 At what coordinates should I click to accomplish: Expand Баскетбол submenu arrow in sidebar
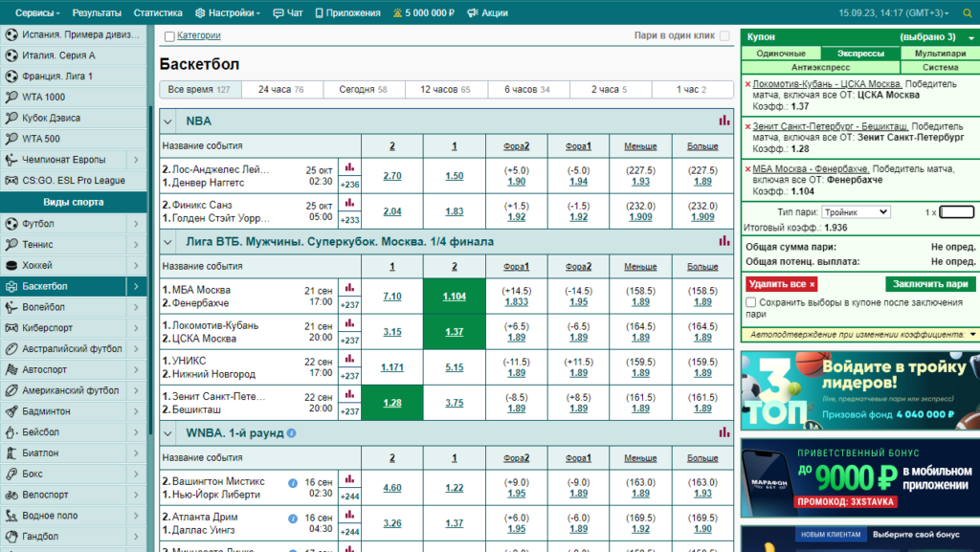click(x=136, y=287)
